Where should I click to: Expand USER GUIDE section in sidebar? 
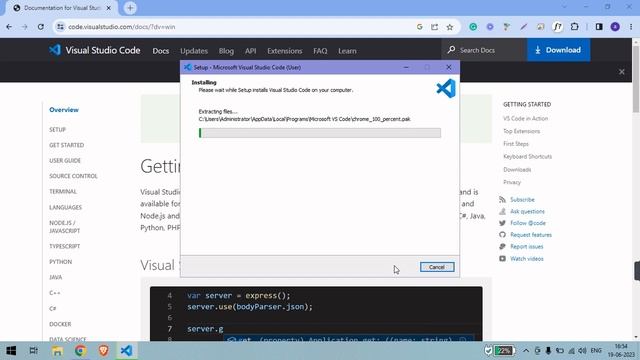pyautogui.click(x=65, y=160)
